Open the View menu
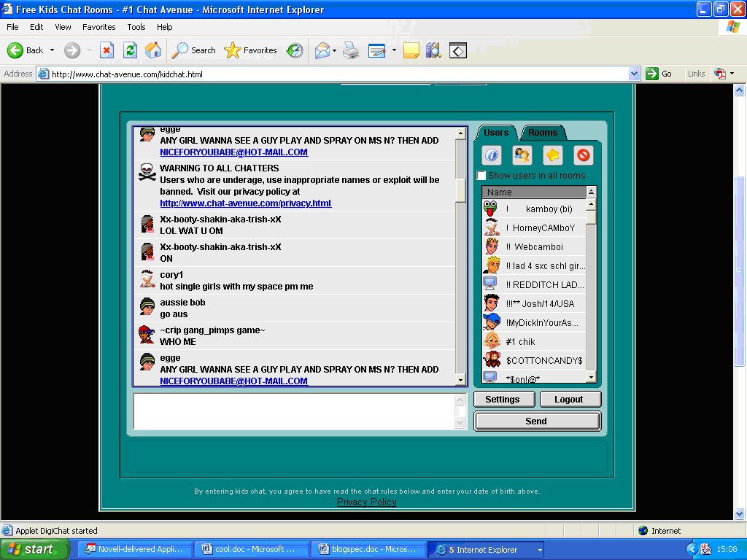This screenshot has height=560, width=747. tap(63, 27)
